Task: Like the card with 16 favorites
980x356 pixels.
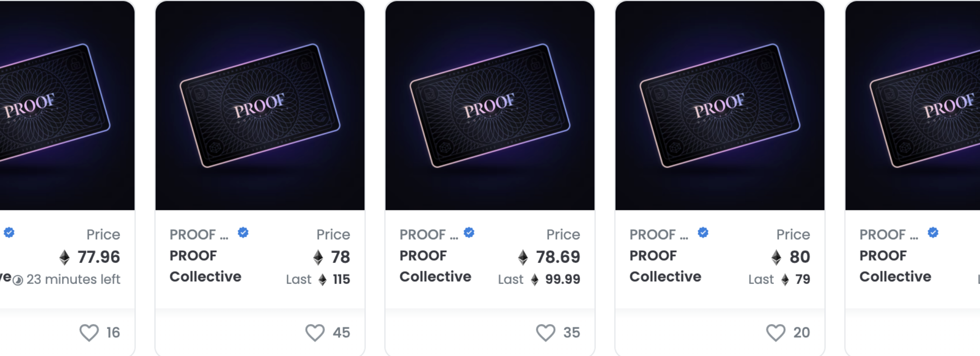Action: (89, 333)
